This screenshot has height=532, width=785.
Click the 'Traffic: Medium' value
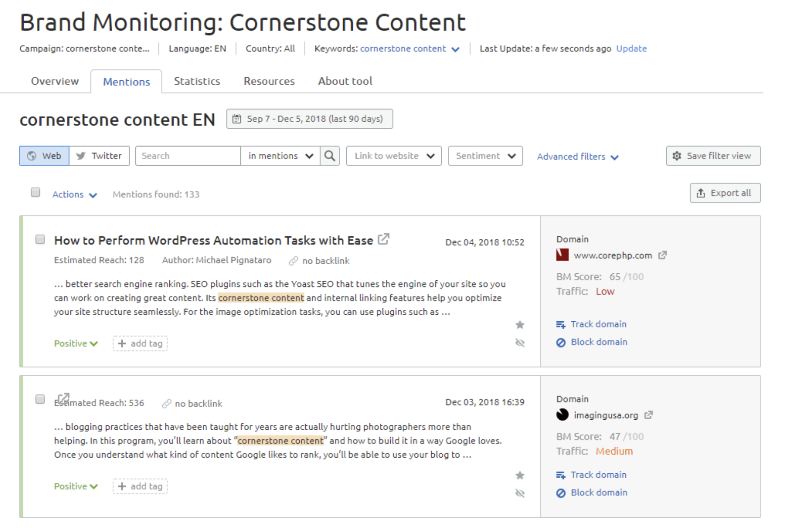click(594, 451)
